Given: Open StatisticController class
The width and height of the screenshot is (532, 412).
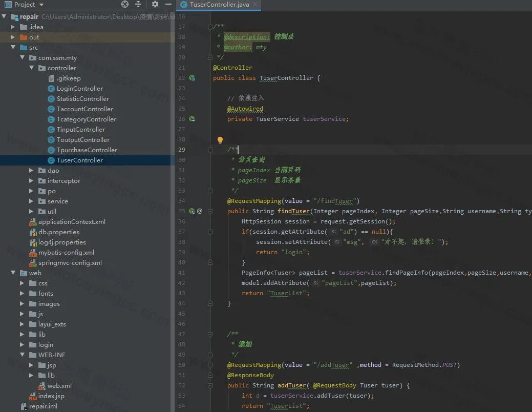Looking at the screenshot, I should pyautogui.click(x=83, y=98).
